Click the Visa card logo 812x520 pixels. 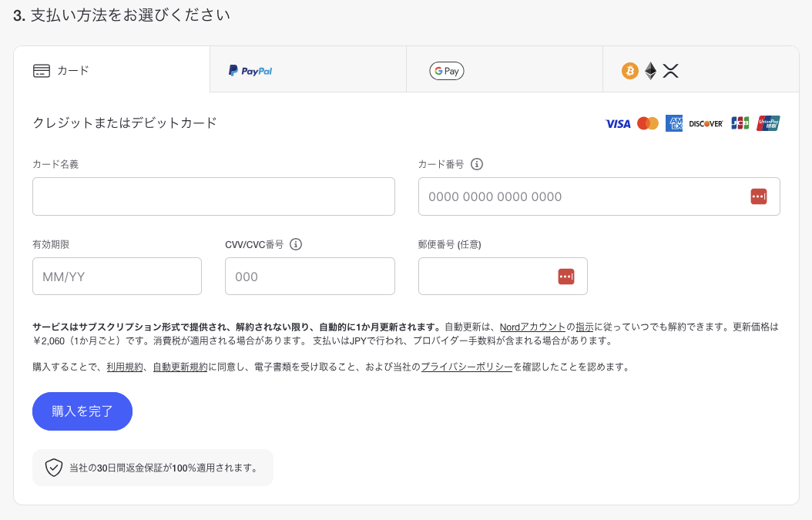[x=618, y=123]
